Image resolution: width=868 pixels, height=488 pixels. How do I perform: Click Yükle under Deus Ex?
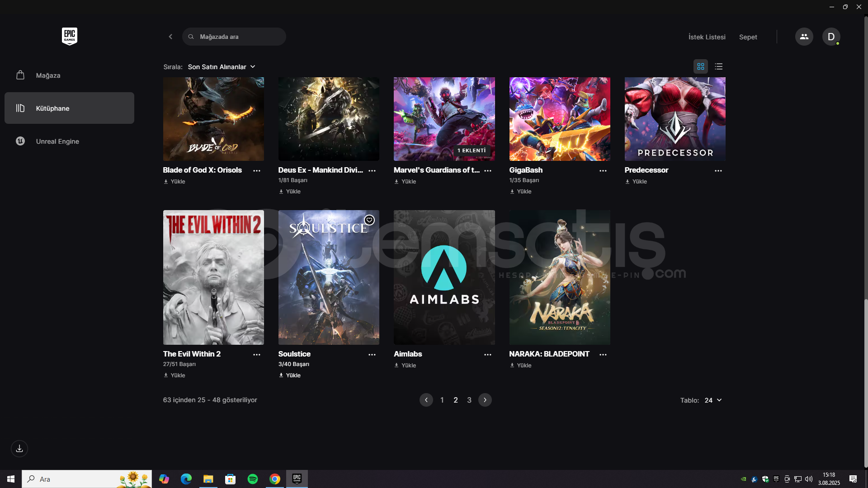pyautogui.click(x=290, y=192)
